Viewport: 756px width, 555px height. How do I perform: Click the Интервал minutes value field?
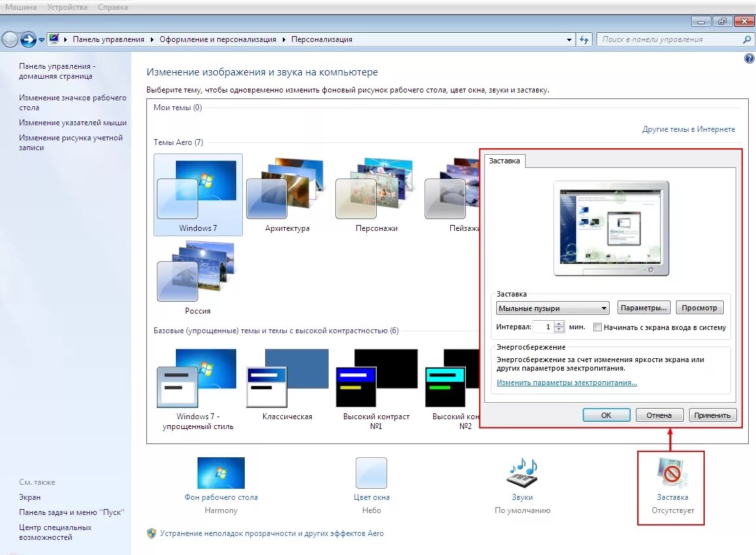point(544,327)
